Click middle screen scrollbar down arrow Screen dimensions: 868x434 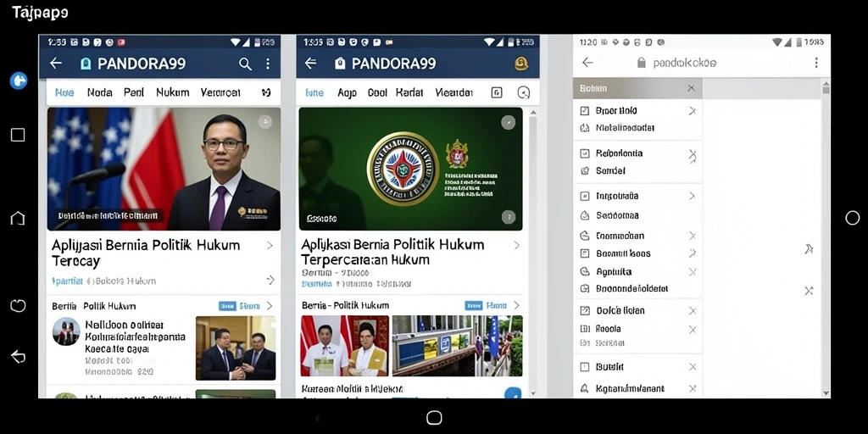click(x=533, y=393)
